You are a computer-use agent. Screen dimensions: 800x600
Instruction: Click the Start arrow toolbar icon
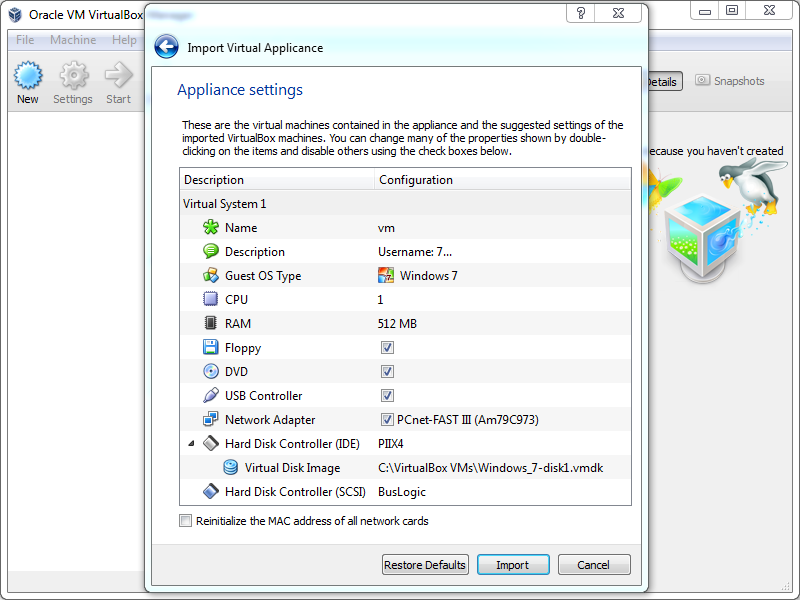point(118,76)
